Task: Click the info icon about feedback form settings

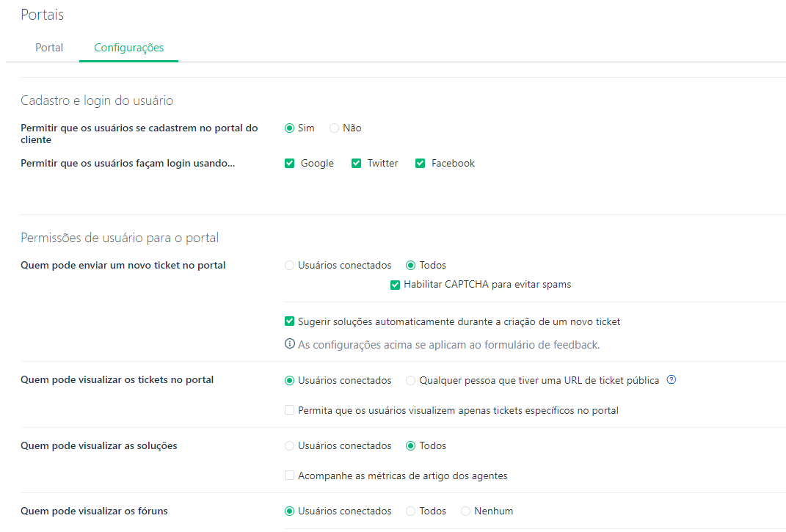Action: (x=289, y=344)
